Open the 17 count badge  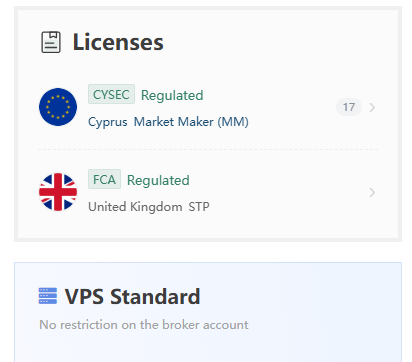pyautogui.click(x=349, y=107)
